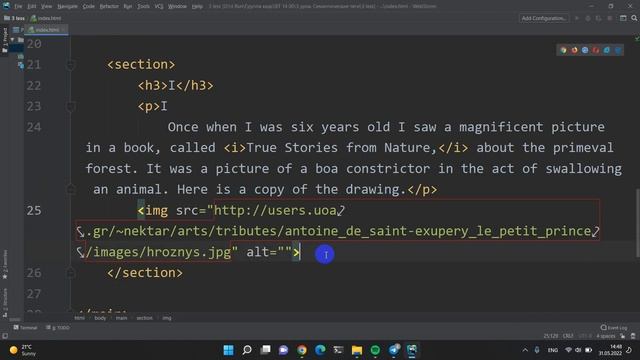Viewport: 640px width, 360px height.
Task: Select body in the breadcrumb bar
Action: pyautogui.click(x=100, y=318)
